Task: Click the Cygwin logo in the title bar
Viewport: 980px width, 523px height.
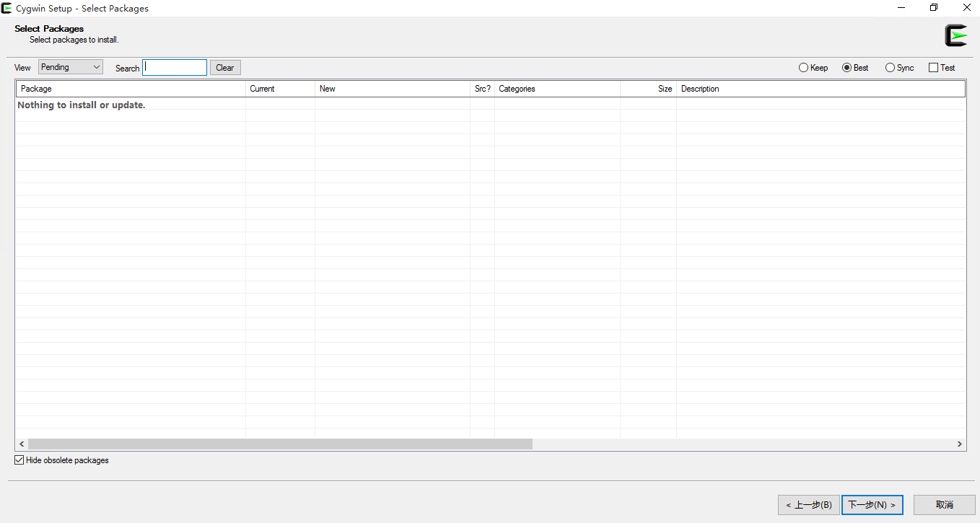Action: 6,9
